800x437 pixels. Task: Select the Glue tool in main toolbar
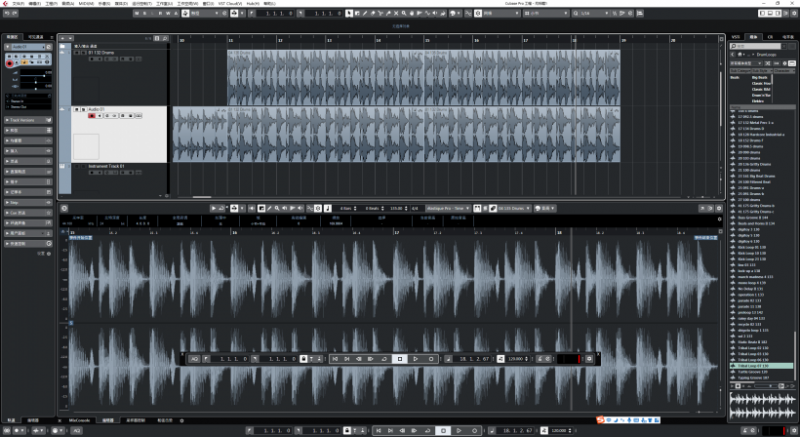click(x=388, y=13)
